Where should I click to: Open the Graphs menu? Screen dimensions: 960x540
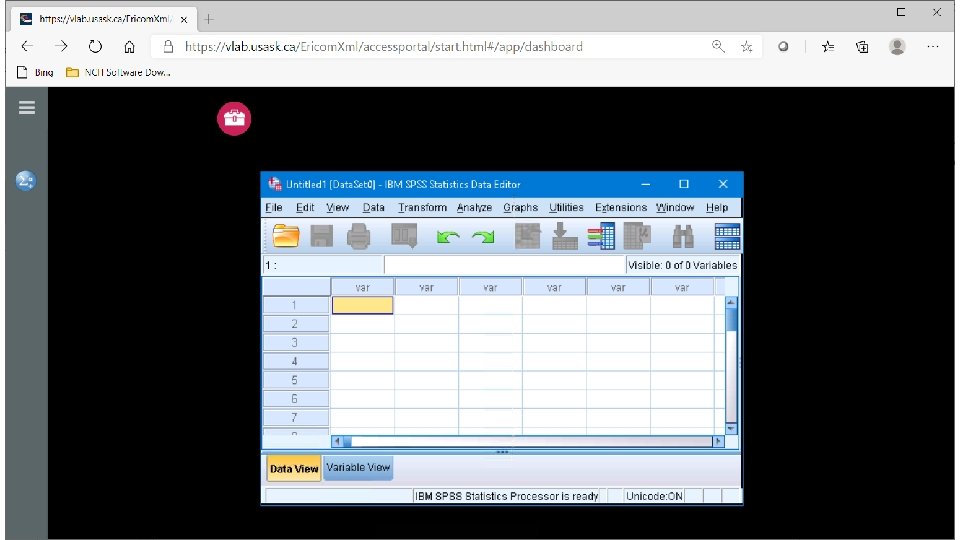[x=520, y=208]
